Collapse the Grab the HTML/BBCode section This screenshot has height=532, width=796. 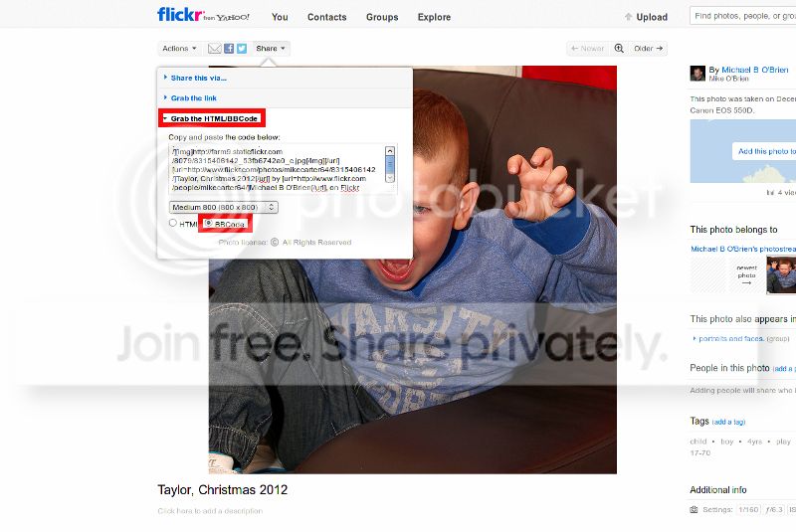211,118
